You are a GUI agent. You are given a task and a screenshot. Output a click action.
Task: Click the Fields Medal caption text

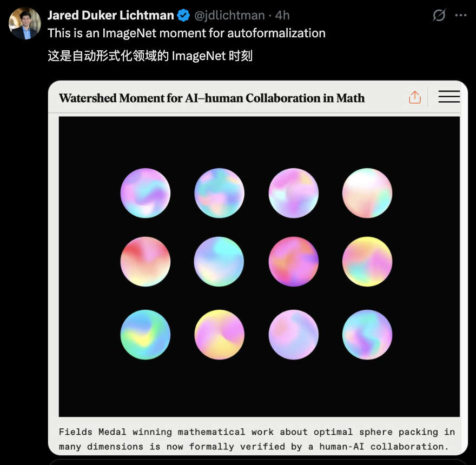coord(257,439)
